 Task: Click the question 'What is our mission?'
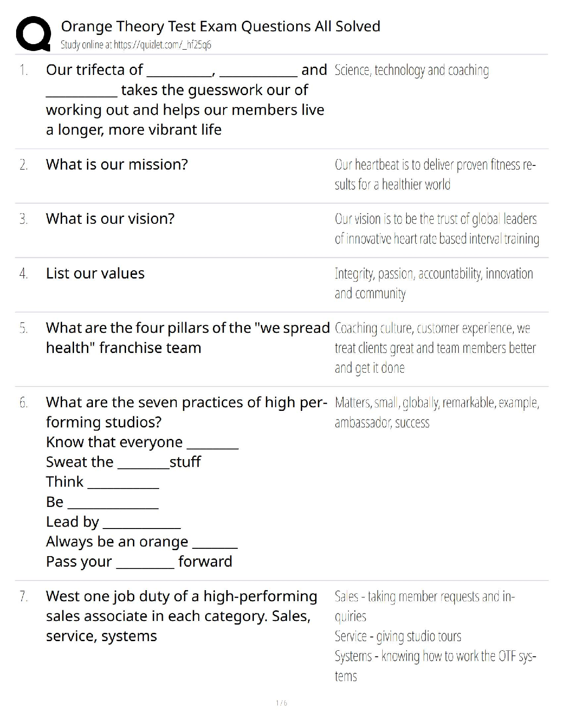tap(117, 165)
